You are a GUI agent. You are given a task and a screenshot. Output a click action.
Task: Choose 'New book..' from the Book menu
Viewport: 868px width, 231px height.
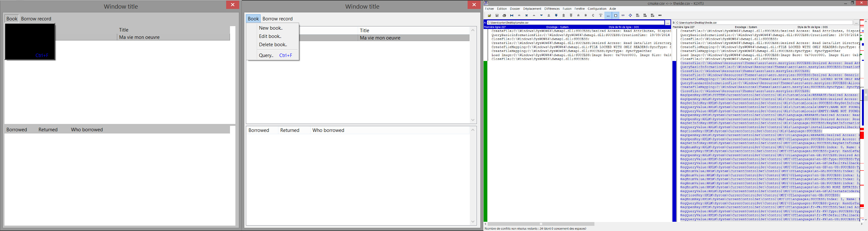pyautogui.click(x=270, y=28)
